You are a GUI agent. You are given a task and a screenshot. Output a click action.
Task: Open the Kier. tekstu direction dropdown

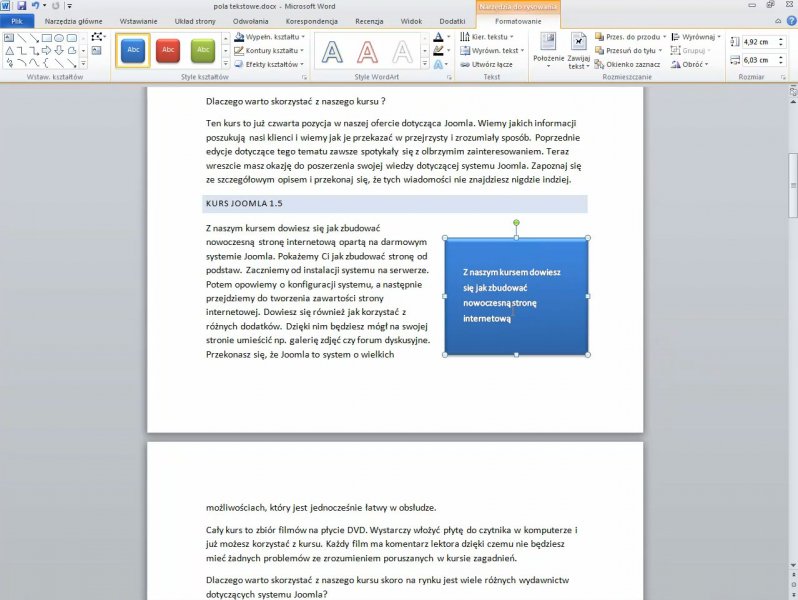tap(485, 36)
